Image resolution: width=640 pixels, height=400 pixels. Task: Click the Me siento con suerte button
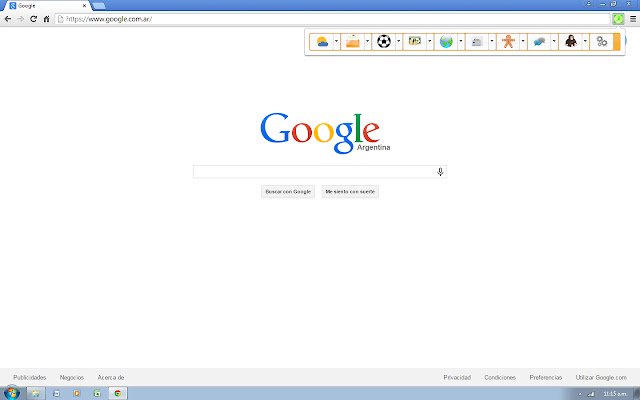point(350,191)
